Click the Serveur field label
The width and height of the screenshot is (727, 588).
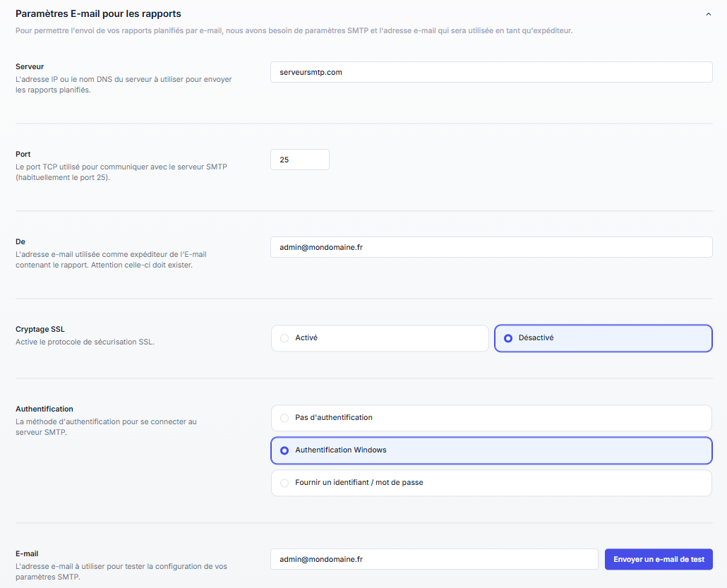click(30, 66)
